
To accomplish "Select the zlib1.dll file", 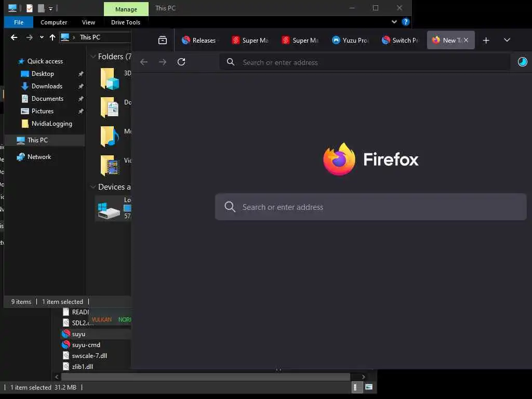I will (83, 367).
